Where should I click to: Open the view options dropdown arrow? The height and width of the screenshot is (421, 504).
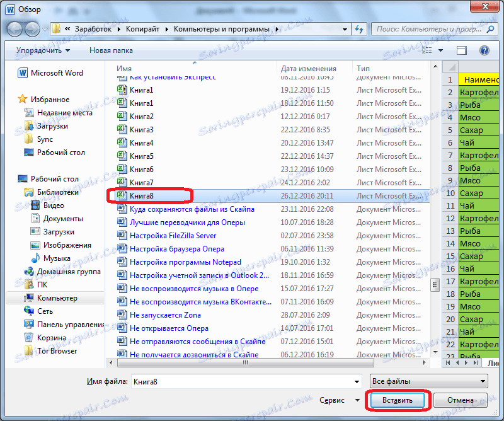point(440,50)
